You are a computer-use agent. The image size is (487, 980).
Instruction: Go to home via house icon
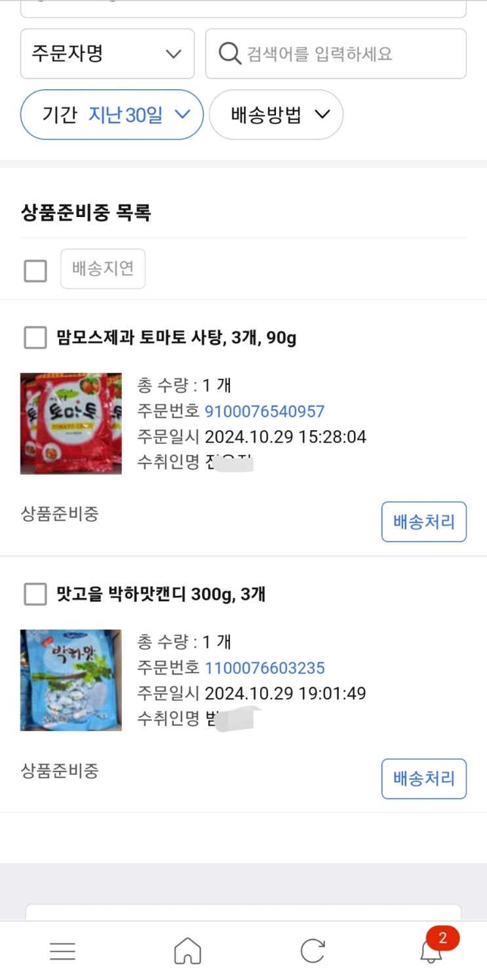[187, 951]
